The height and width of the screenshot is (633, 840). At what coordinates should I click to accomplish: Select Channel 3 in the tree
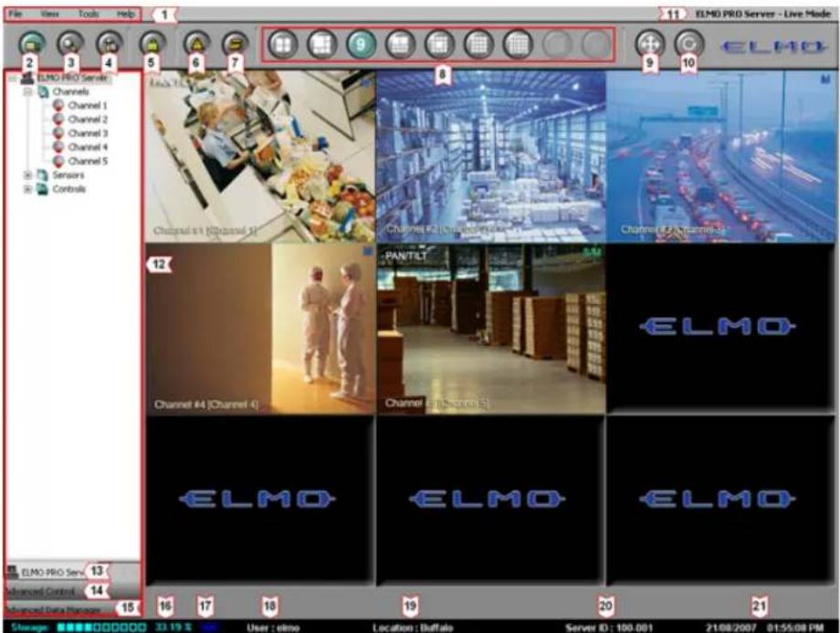(x=88, y=133)
